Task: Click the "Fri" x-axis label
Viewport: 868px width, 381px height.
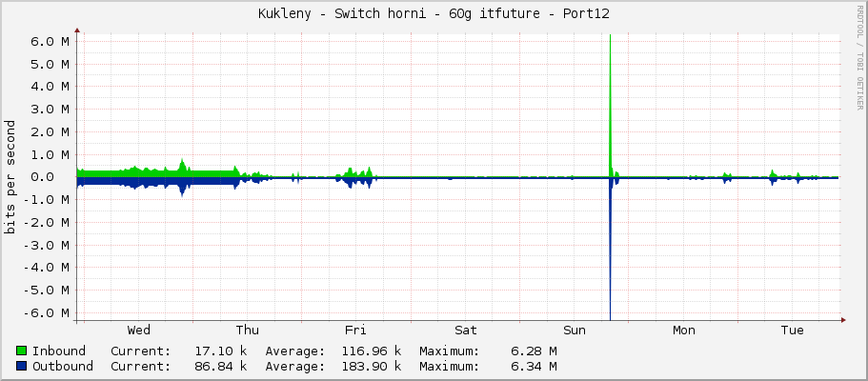Action: click(355, 331)
